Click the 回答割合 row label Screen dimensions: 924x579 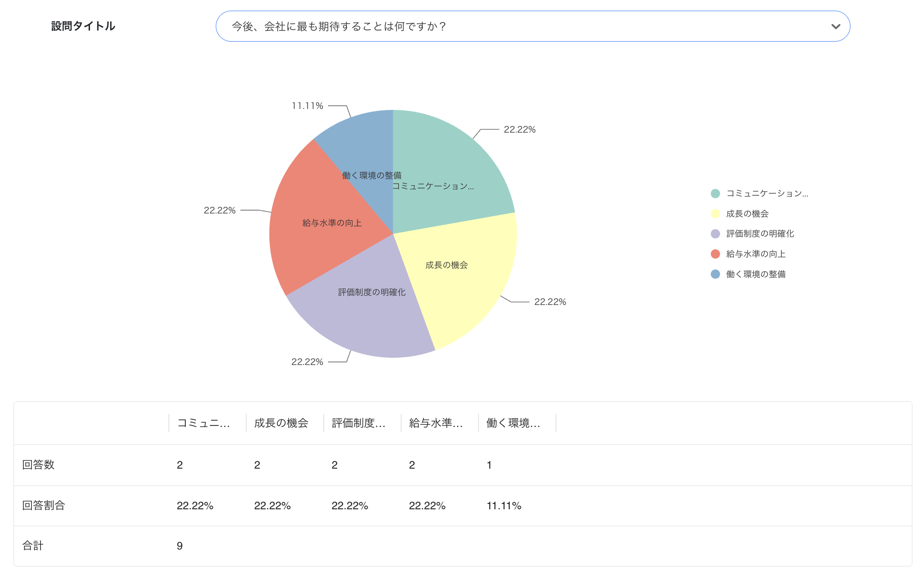point(44,505)
